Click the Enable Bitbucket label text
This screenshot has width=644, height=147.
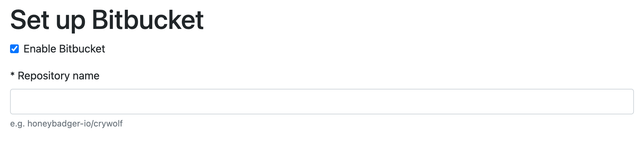[x=64, y=49]
